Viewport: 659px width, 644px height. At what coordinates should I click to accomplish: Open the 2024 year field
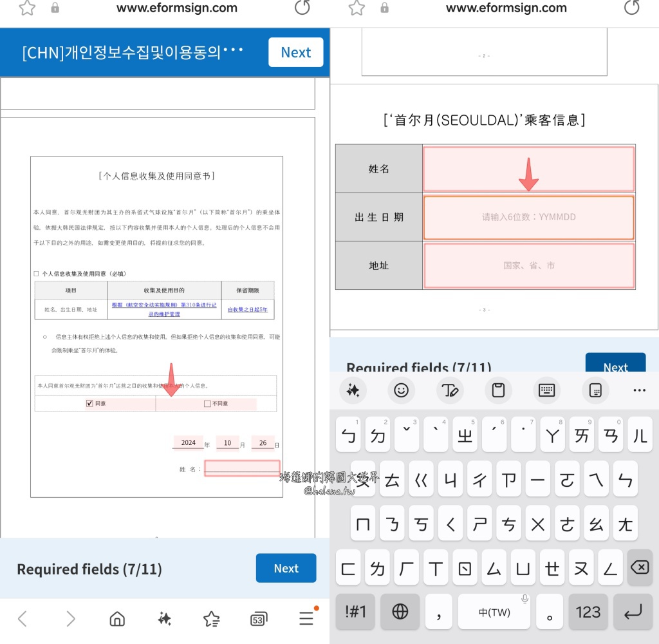point(188,443)
